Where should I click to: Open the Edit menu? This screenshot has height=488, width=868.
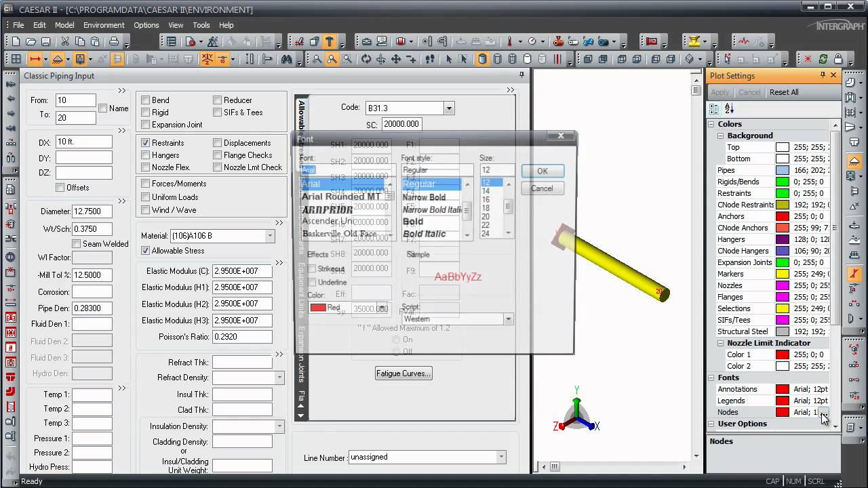click(40, 25)
